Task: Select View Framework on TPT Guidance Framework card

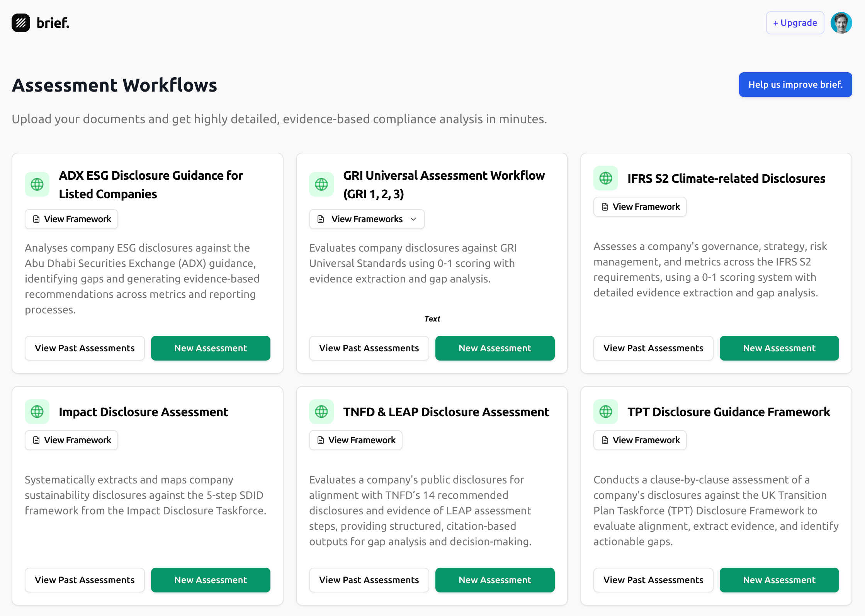Action: pyautogui.click(x=640, y=440)
